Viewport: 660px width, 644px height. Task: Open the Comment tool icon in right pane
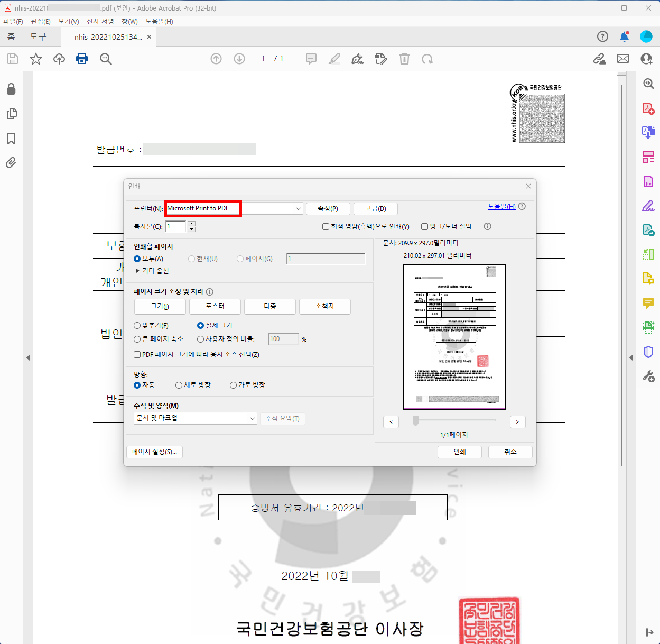[648, 303]
